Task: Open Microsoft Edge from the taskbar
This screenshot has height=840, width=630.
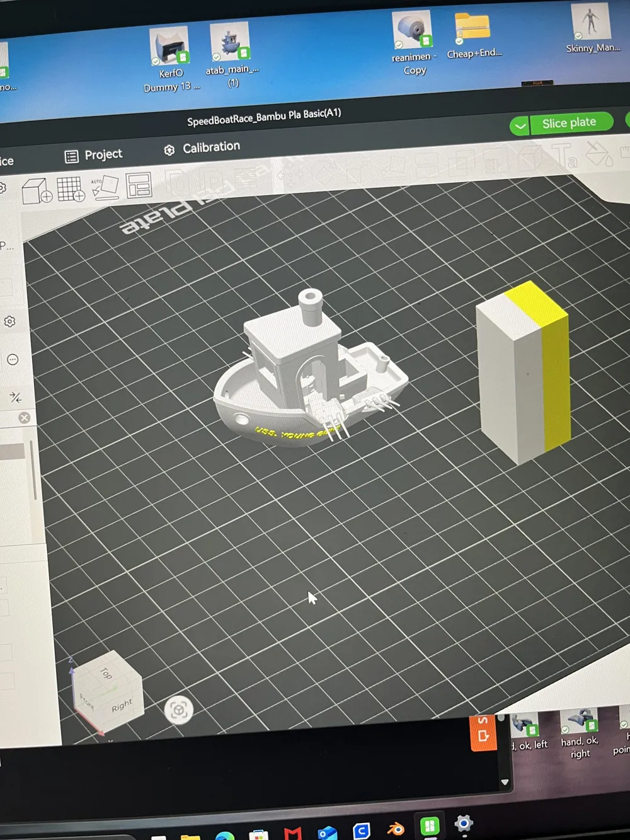Action: click(x=224, y=836)
